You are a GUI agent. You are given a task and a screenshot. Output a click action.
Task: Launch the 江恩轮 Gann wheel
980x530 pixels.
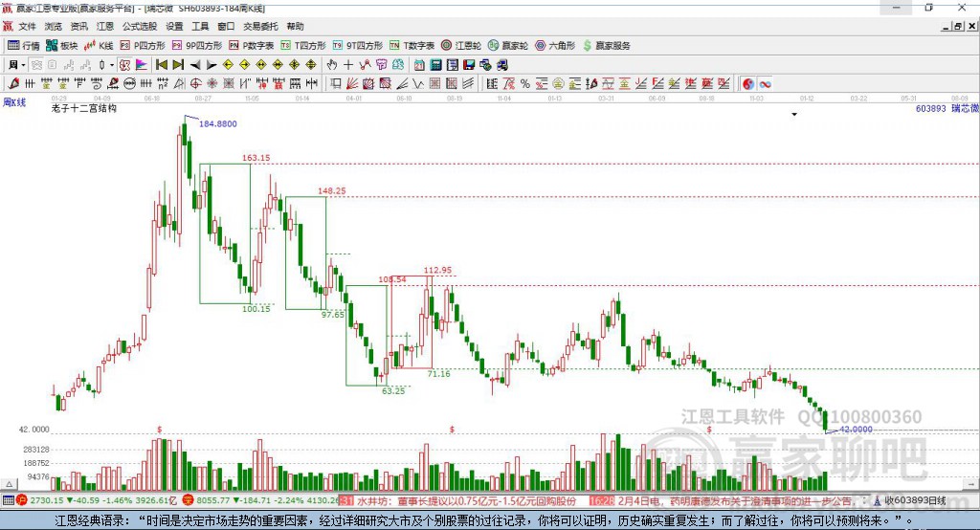coord(461,45)
